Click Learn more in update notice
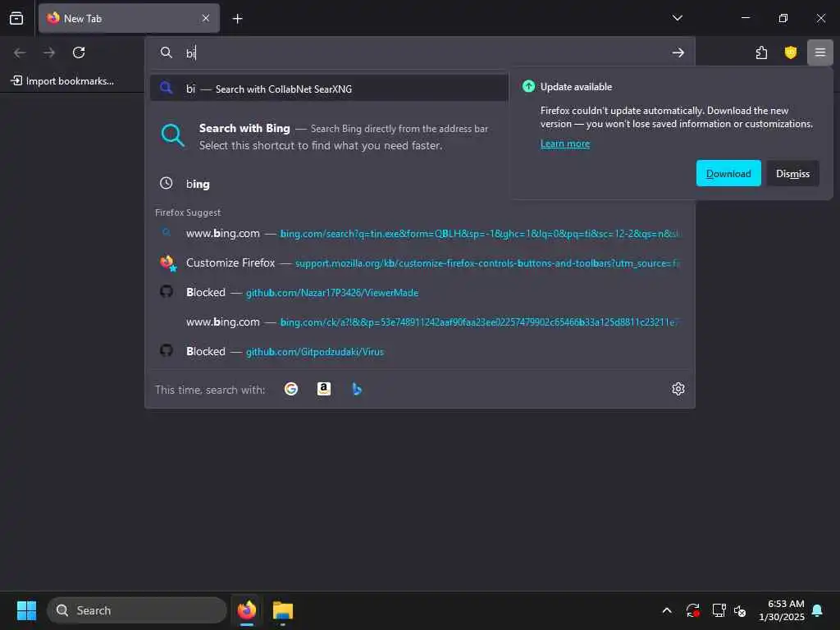 click(x=565, y=144)
